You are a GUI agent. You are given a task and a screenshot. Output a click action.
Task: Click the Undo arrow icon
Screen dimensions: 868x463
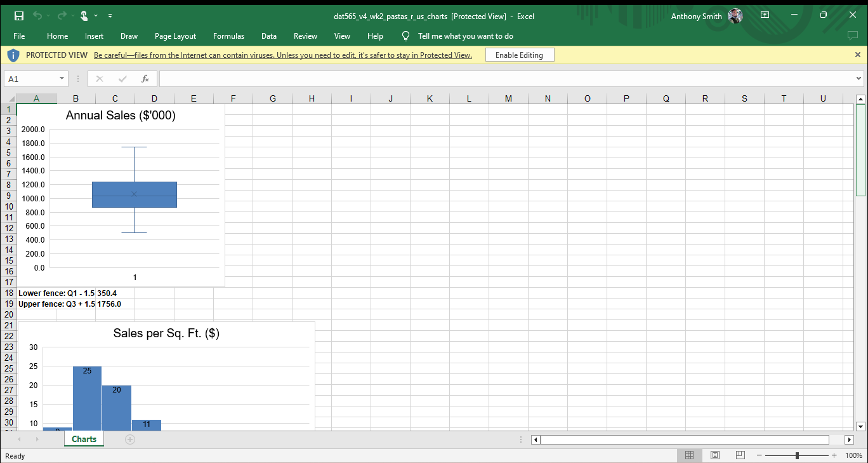pyautogui.click(x=37, y=16)
